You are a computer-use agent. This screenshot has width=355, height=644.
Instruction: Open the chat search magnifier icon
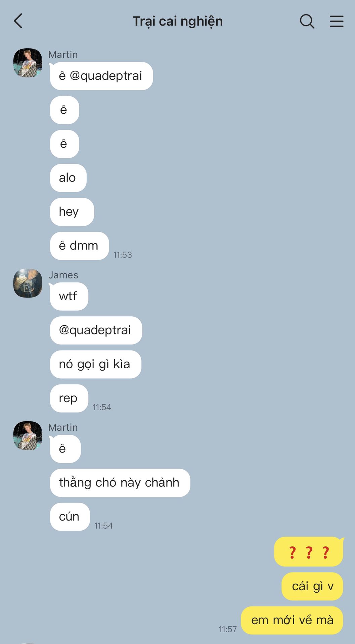pos(307,21)
